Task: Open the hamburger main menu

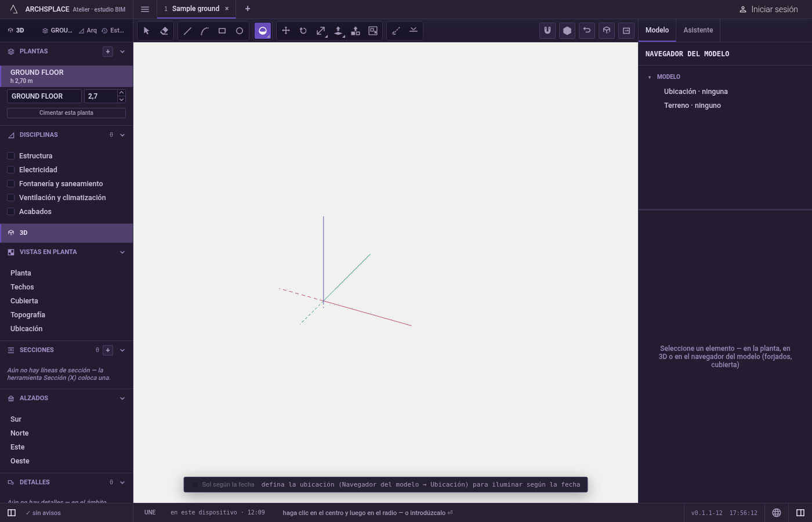Action: (x=145, y=9)
